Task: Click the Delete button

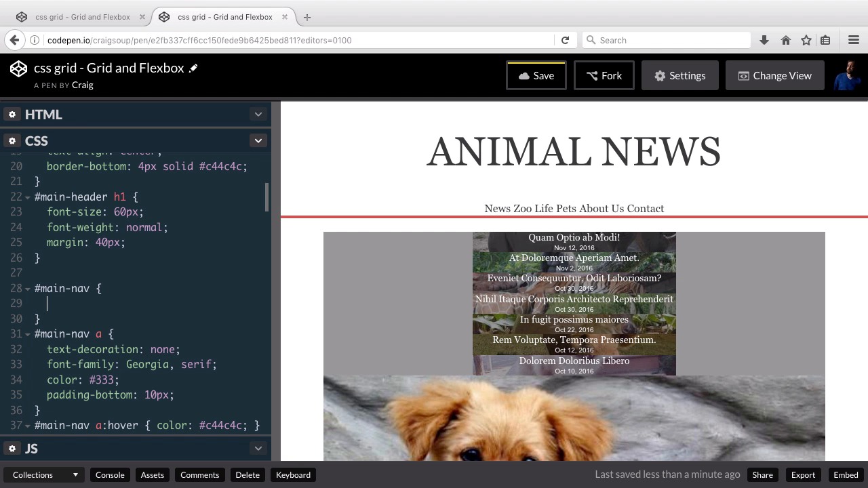Action: click(x=248, y=475)
